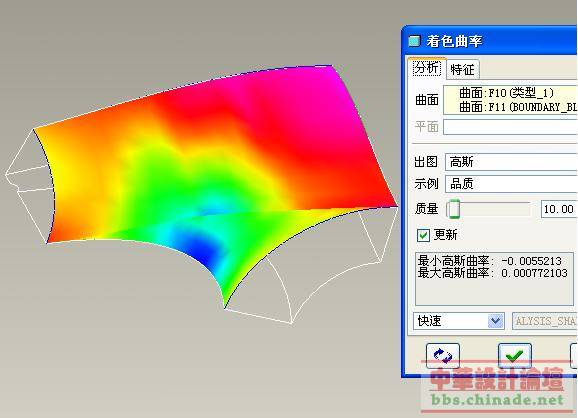Click the Gaussian curvature results text box
The width and height of the screenshot is (578, 418).
[494, 279]
